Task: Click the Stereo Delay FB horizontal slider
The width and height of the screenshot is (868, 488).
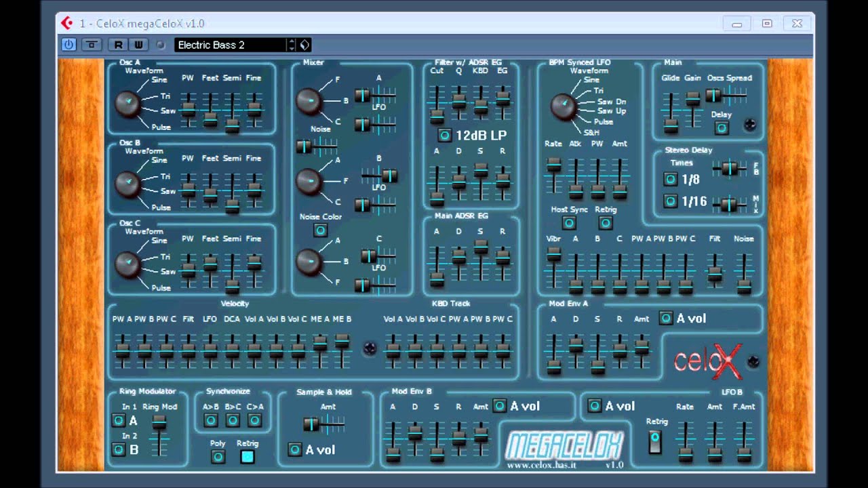Action: (729, 168)
